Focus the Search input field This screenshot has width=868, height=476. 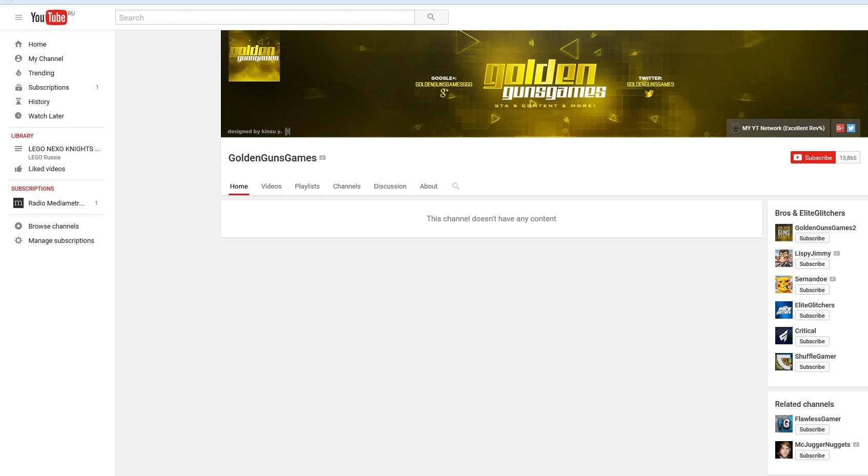[x=265, y=17]
